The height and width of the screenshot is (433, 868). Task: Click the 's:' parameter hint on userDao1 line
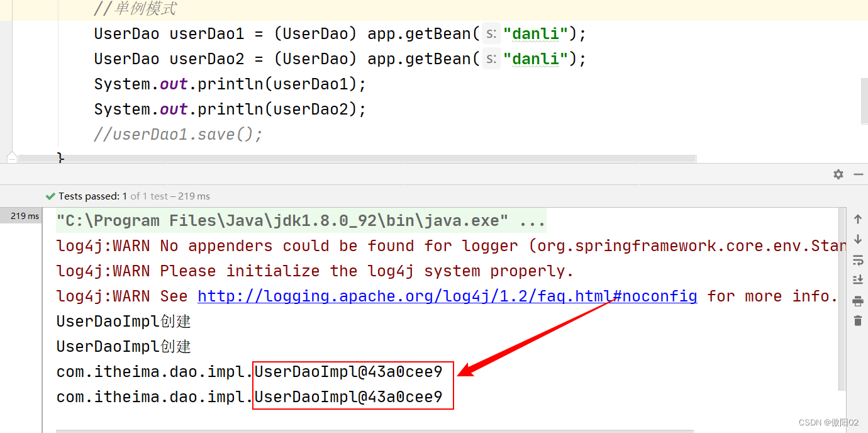pyautogui.click(x=491, y=34)
